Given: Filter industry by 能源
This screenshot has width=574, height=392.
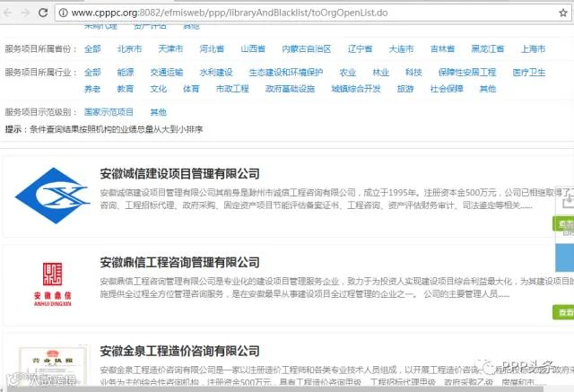Looking at the screenshot, I should coord(126,72).
